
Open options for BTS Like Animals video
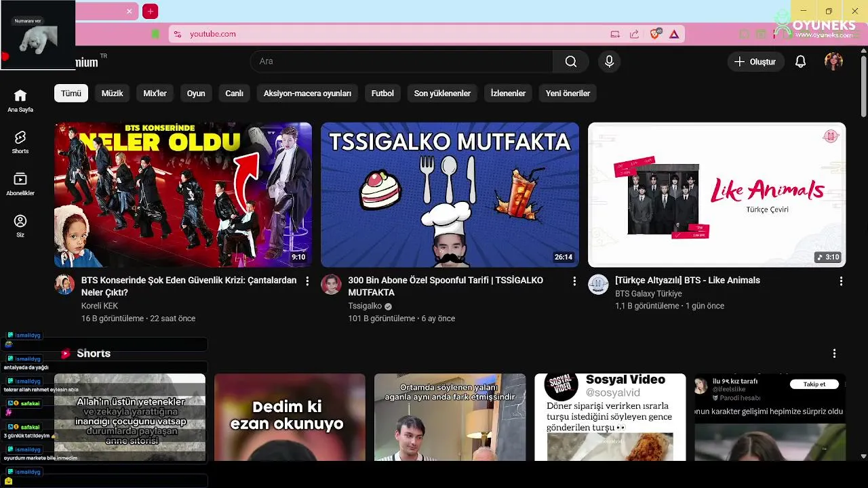pos(841,281)
